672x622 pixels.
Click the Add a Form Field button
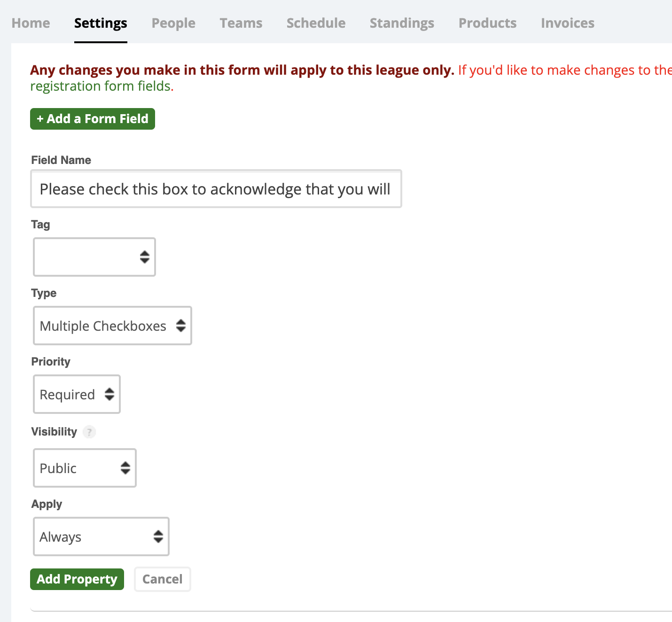[93, 119]
